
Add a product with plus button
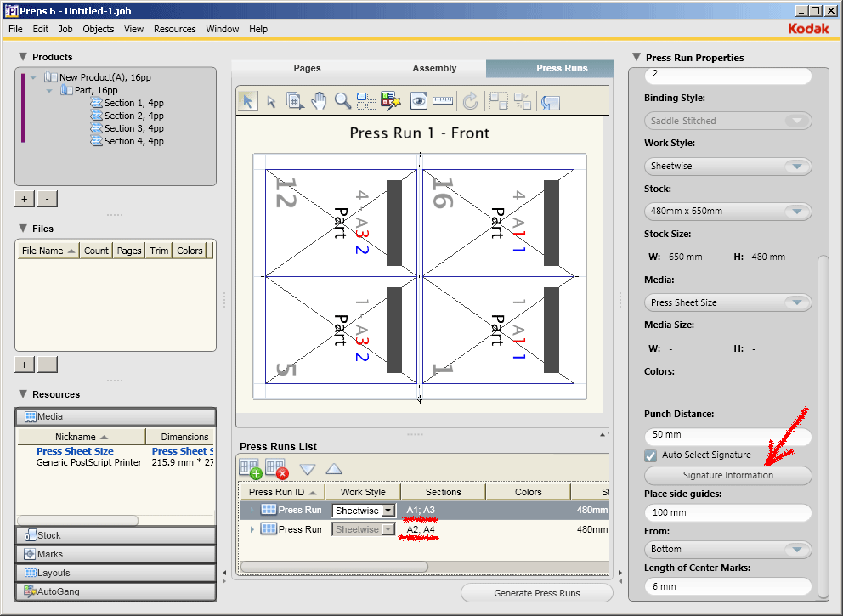pos(24,199)
